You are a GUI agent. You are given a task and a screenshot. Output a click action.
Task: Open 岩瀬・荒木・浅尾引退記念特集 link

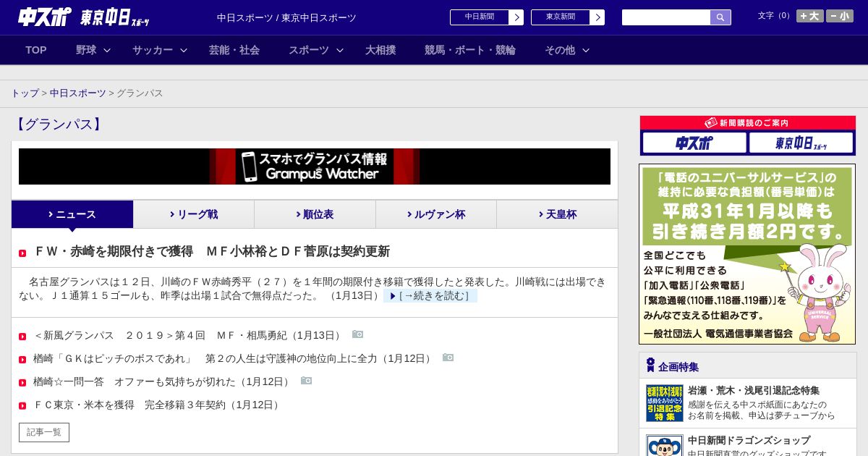tap(754, 390)
